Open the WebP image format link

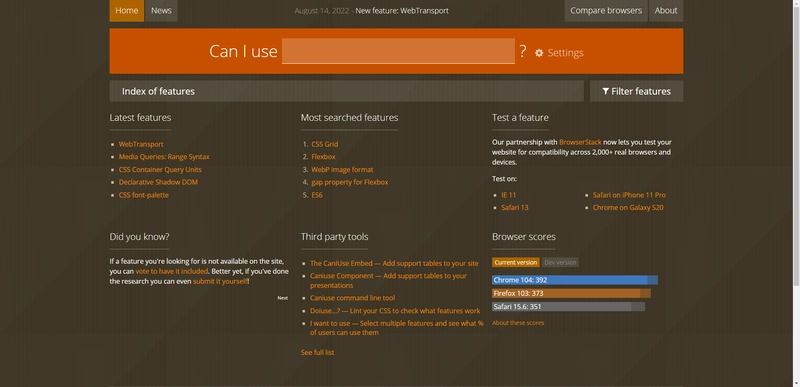click(342, 170)
